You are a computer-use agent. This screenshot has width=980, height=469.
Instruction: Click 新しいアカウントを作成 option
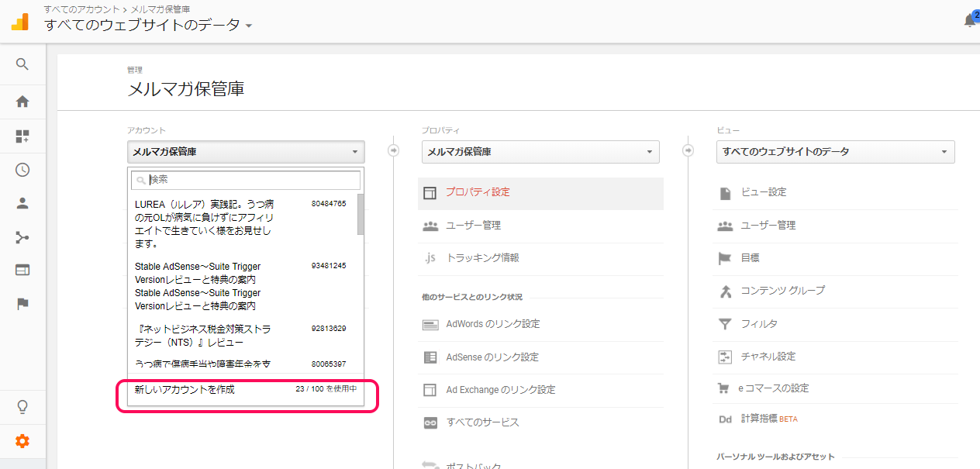pyautogui.click(x=185, y=389)
